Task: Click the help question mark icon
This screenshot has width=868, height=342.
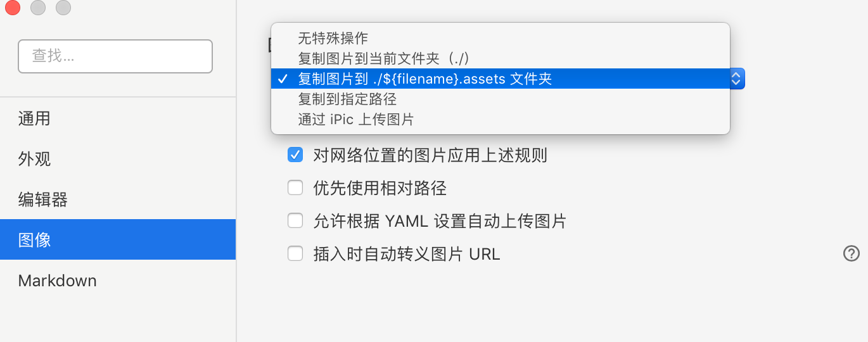Action: [851, 254]
